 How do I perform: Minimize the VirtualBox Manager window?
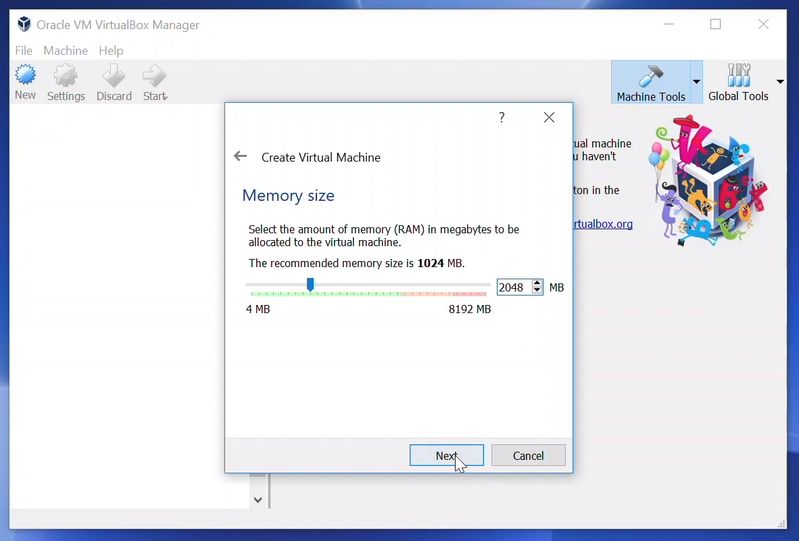pyautogui.click(x=669, y=24)
